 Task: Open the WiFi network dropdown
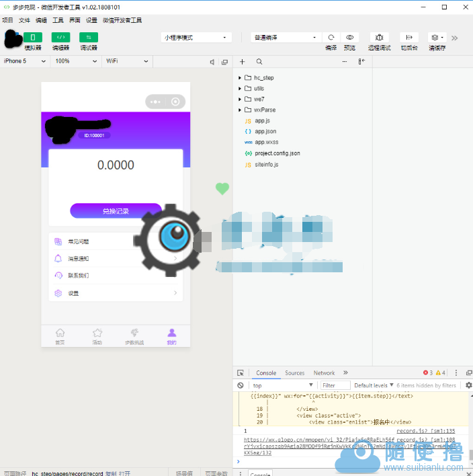click(127, 61)
